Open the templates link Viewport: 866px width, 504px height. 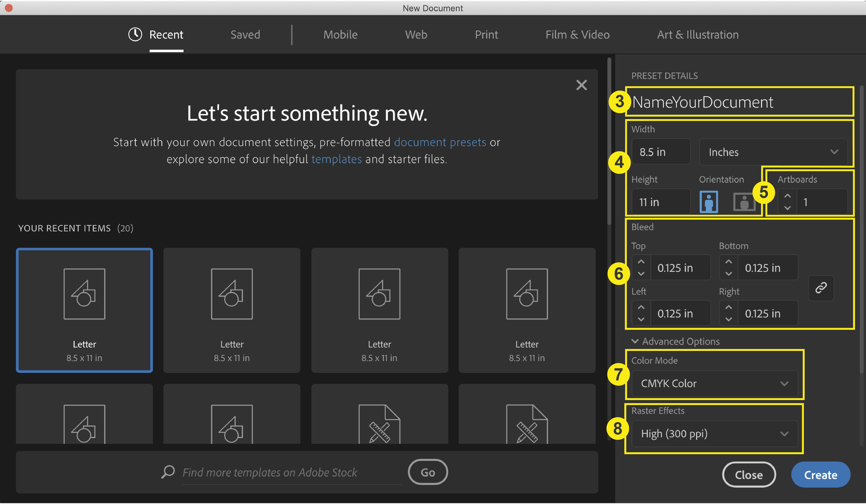pos(336,159)
